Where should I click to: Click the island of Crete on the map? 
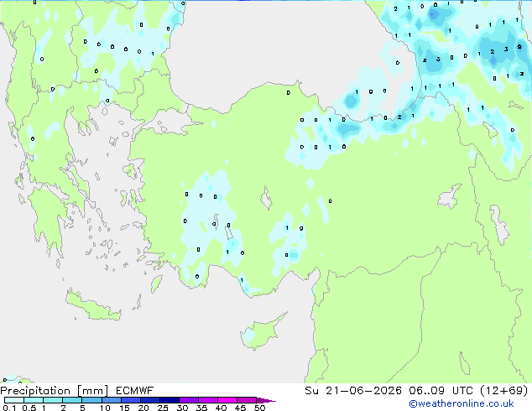click(92, 307)
